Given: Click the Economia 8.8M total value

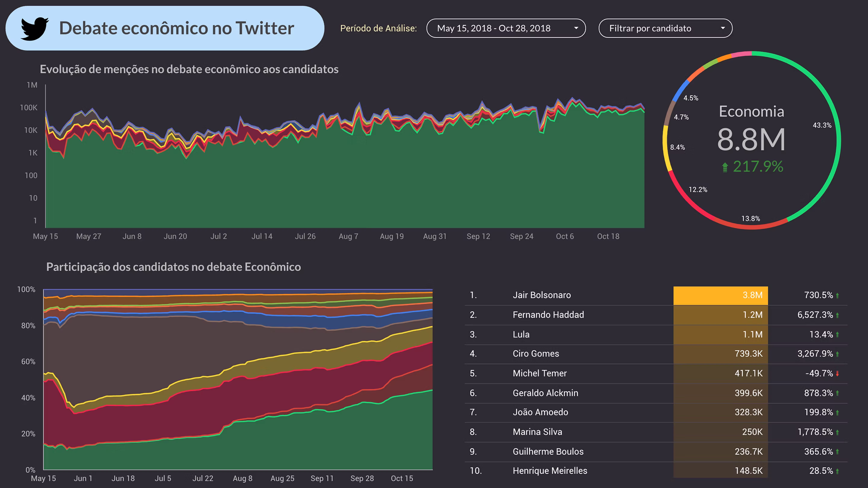Looking at the screenshot, I should tap(751, 139).
